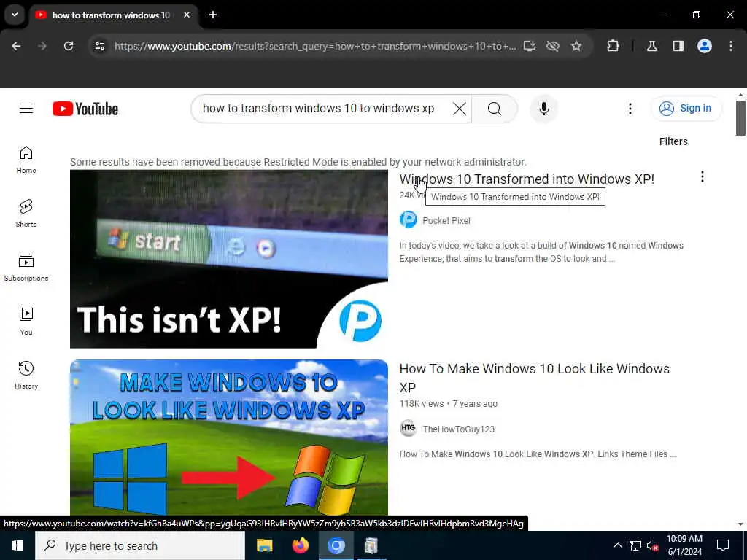Open a new browser tab
Viewport: 747px width, 560px height.
point(213,15)
